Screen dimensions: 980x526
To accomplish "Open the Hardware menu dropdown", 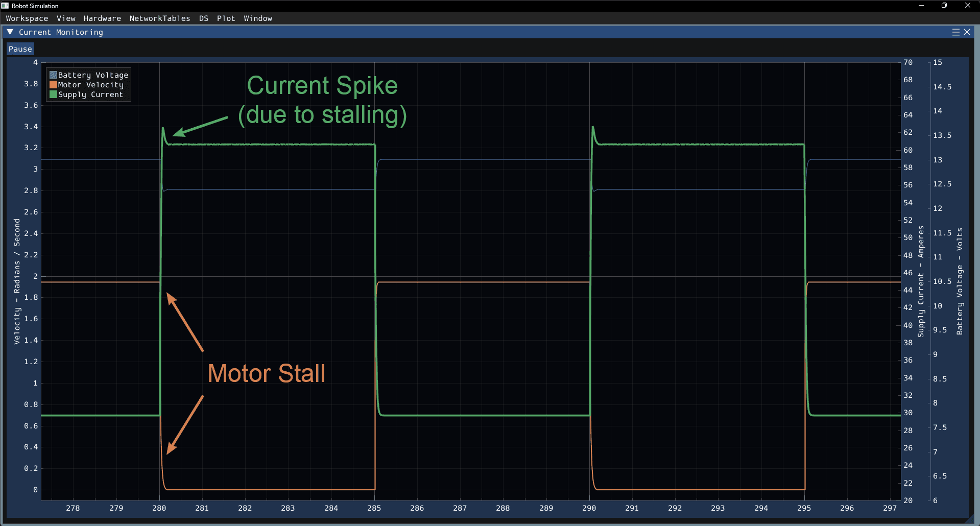I will coord(102,18).
